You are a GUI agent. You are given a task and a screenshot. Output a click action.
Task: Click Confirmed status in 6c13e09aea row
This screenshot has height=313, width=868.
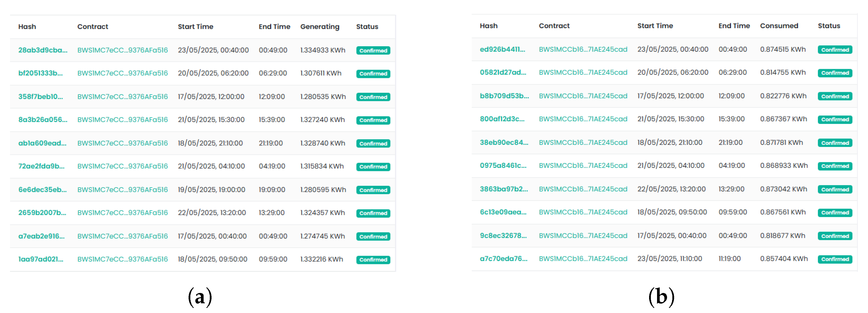coord(835,213)
